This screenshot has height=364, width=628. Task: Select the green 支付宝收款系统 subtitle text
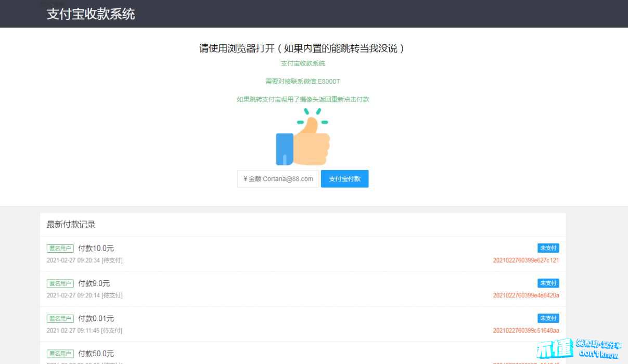[x=303, y=63]
